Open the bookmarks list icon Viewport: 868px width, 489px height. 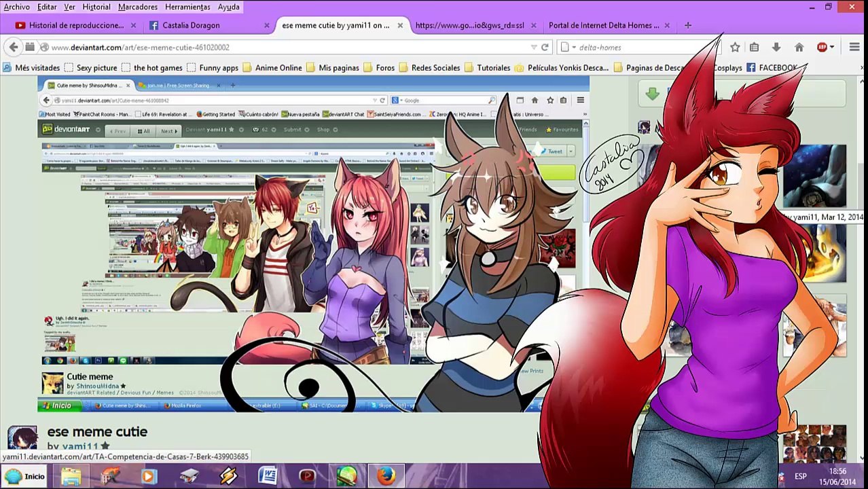(754, 48)
